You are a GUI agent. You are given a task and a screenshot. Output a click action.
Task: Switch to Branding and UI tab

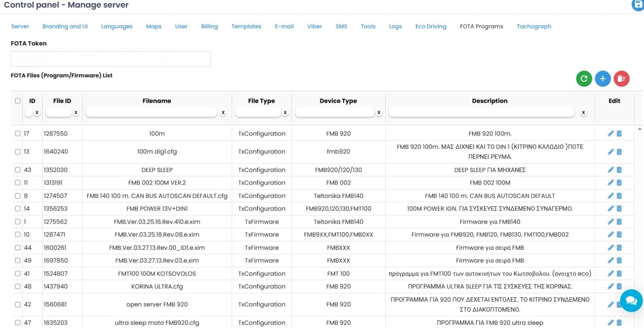point(65,26)
